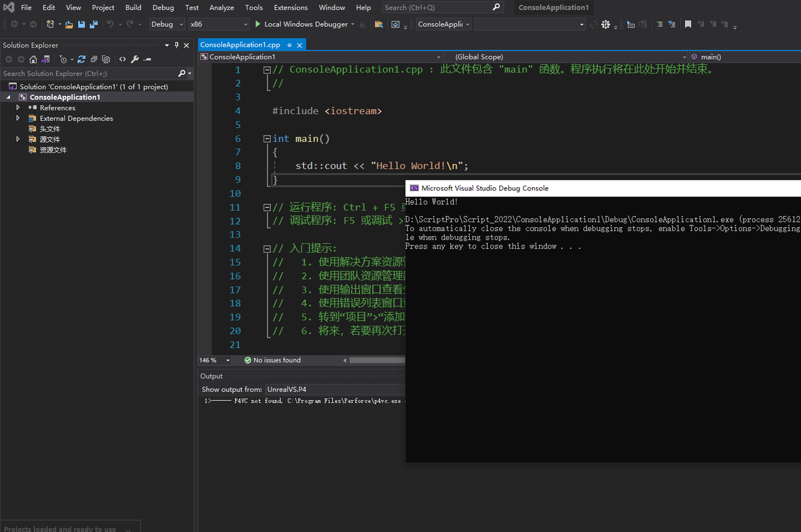Click the Save All toolbar icon
The width and height of the screenshot is (801, 532).
(93, 24)
